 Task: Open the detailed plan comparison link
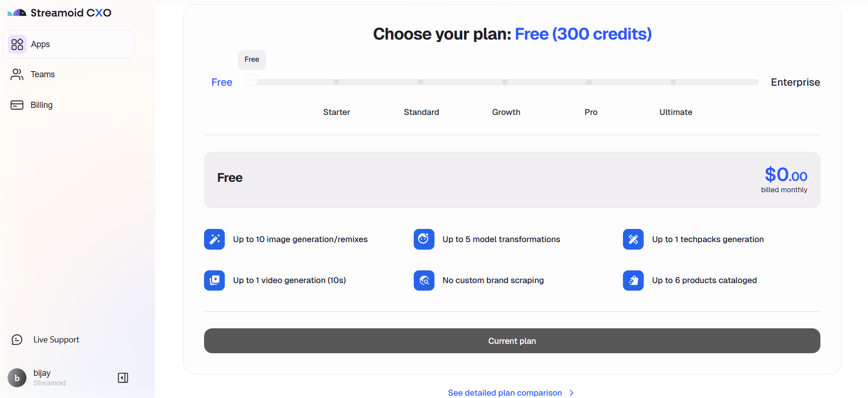(x=505, y=393)
